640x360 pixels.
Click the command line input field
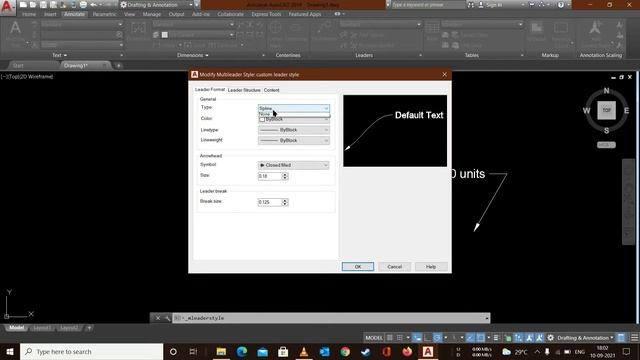point(331,318)
